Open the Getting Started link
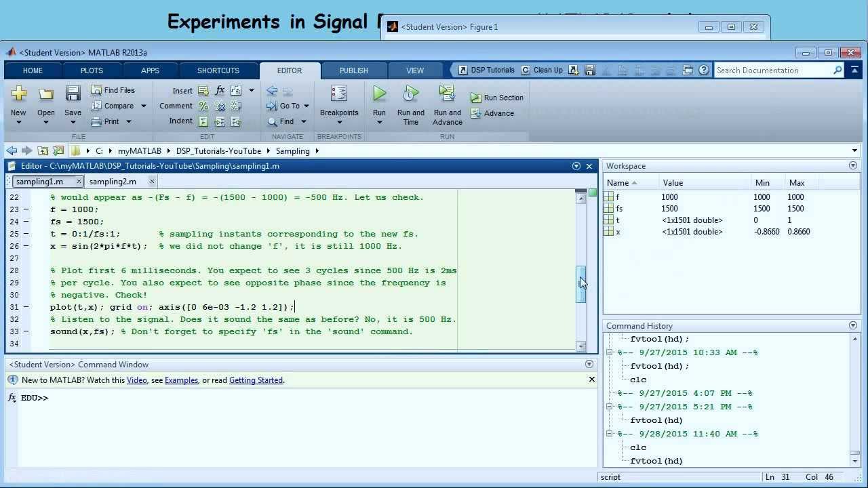 (256, 380)
